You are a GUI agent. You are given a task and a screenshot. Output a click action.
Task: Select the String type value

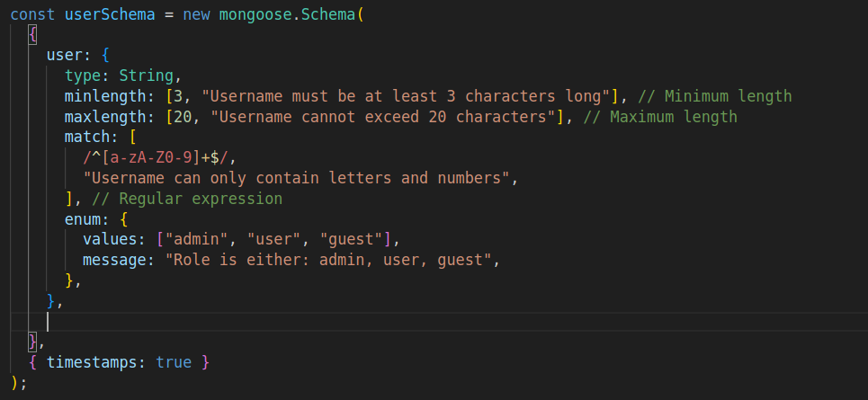tap(146, 76)
